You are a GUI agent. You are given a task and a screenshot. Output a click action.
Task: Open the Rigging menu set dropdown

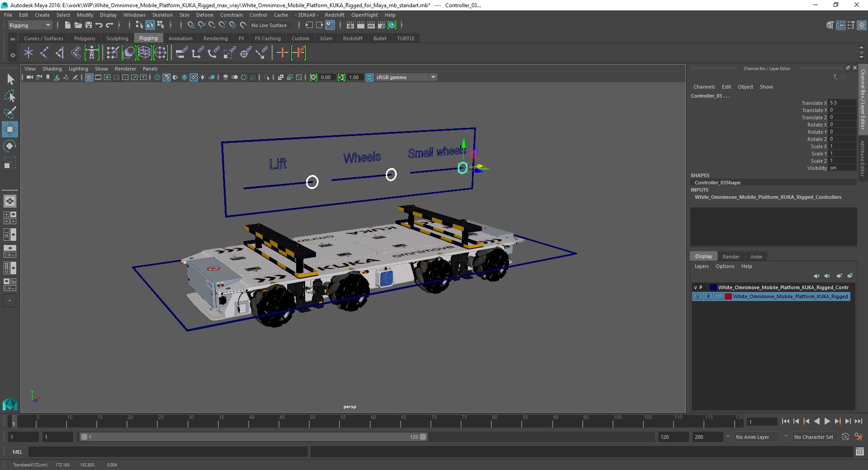point(30,25)
